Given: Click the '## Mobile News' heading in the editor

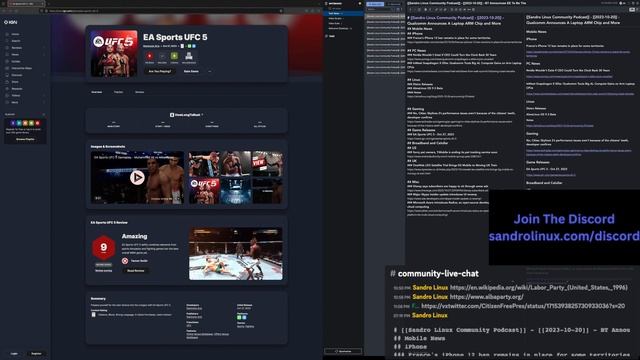Looking at the screenshot, I should 420,29.
